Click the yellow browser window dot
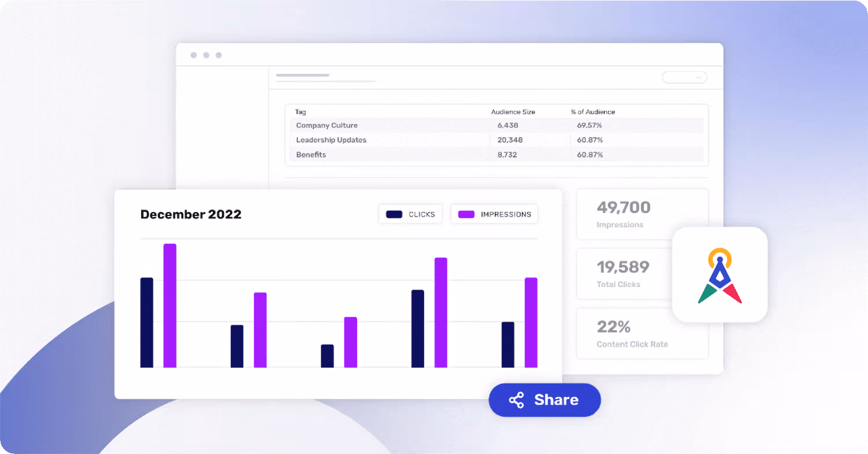 click(x=206, y=54)
